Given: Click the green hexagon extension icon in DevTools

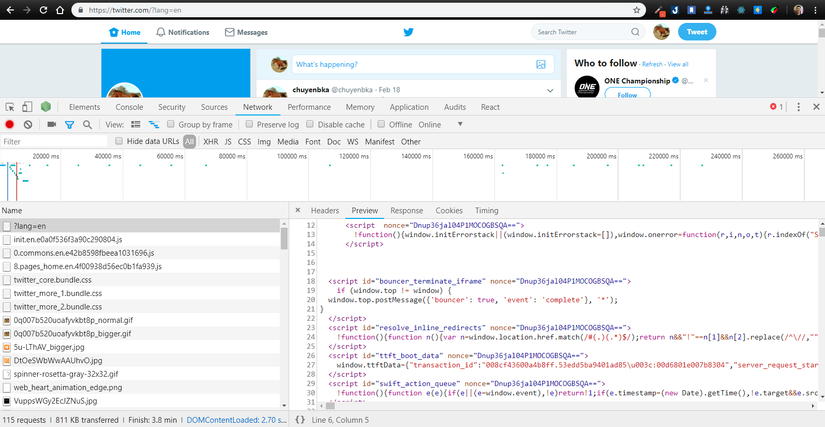Looking at the screenshot, I should 46,107.
